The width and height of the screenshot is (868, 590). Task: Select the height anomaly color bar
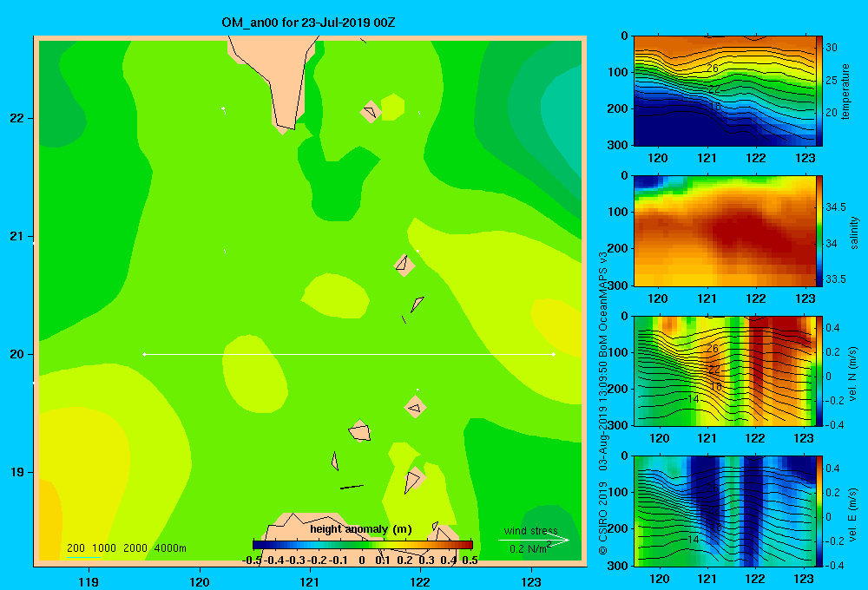[363, 545]
